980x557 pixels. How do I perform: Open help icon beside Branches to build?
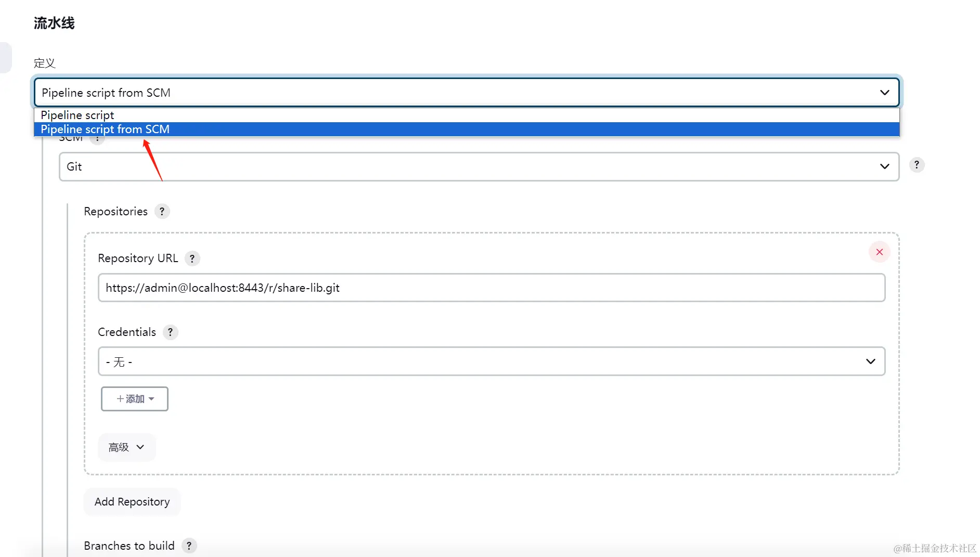(189, 546)
